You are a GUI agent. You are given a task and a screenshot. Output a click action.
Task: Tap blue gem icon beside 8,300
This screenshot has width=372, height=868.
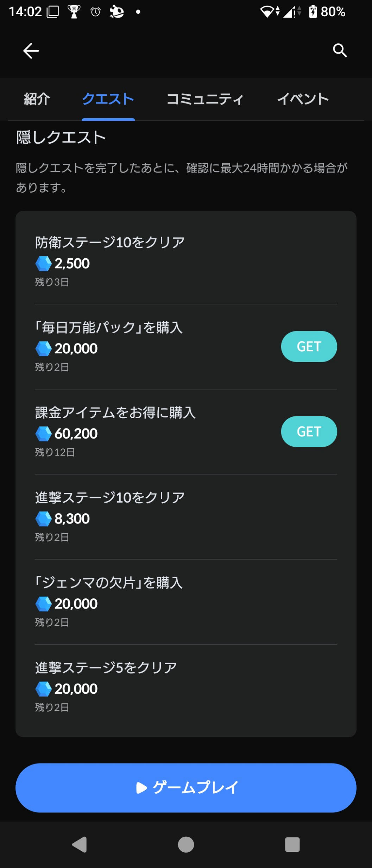(44, 519)
